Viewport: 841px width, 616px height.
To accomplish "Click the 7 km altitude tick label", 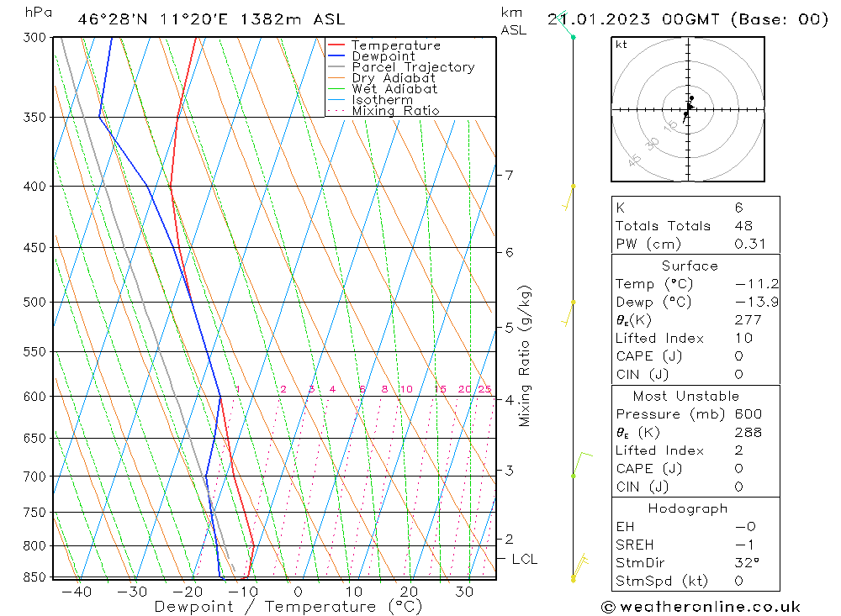I will 509,175.
